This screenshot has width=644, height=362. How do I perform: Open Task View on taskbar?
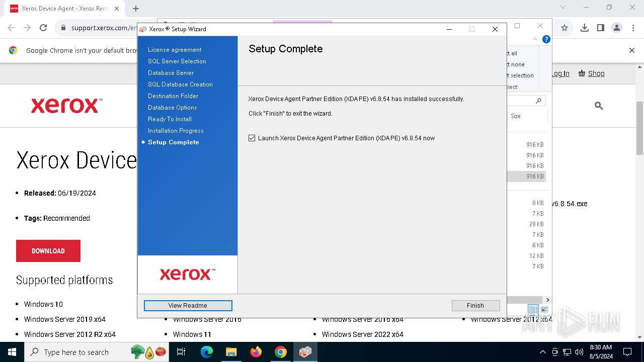(181, 352)
